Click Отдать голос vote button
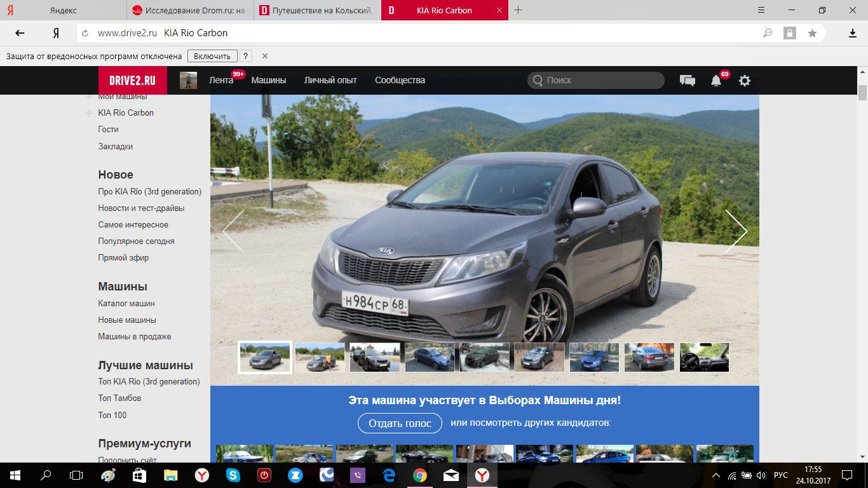 click(x=400, y=423)
